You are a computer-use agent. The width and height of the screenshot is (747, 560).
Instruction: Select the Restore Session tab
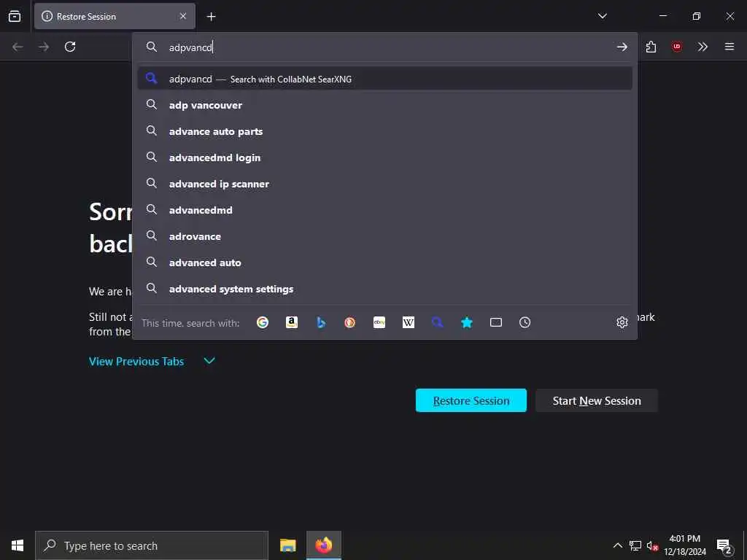tap(115, 16)
